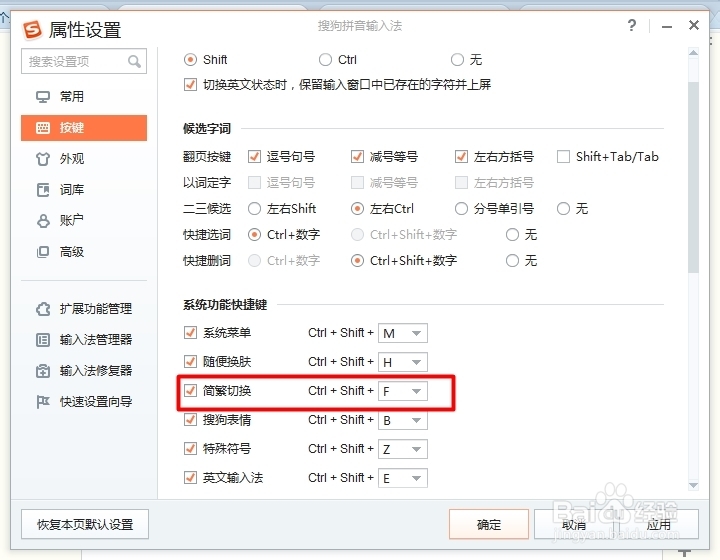Screen dimensions: 720x560
Task: Select Ctrl+数字 for 快捷选词
Action: (x=254, y=235)
